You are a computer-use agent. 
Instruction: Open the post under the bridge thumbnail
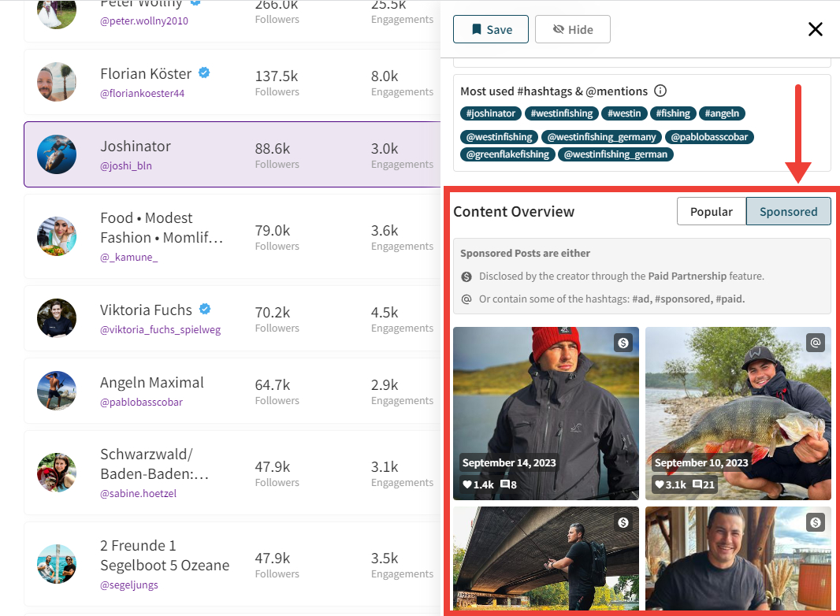(x=546, y=558)
